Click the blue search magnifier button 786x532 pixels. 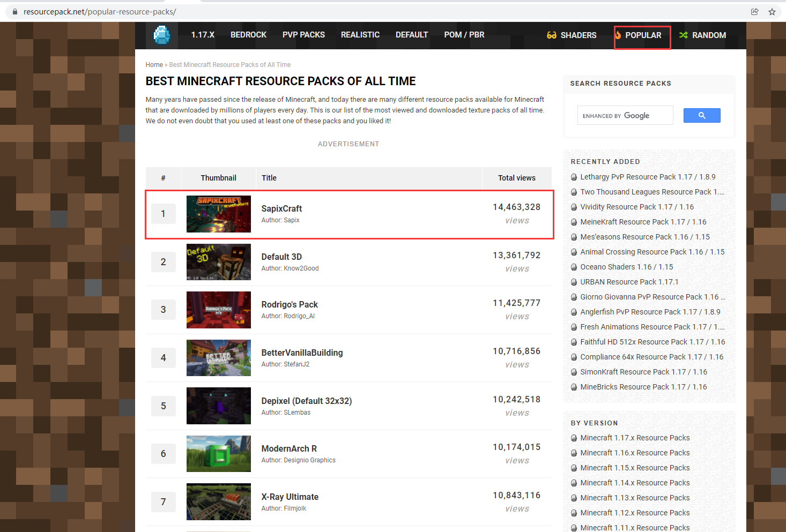tap(702, 115)
